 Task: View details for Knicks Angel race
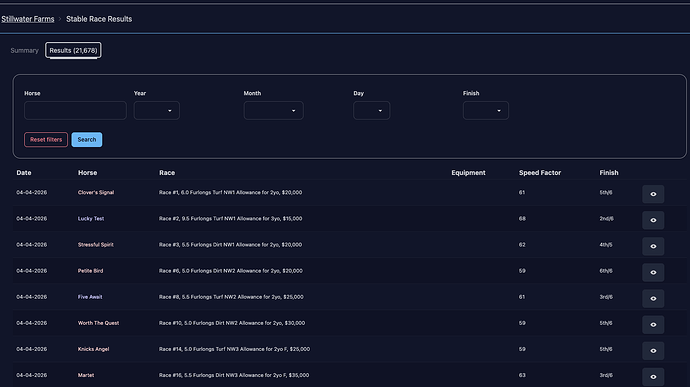[x=653, y=351]
